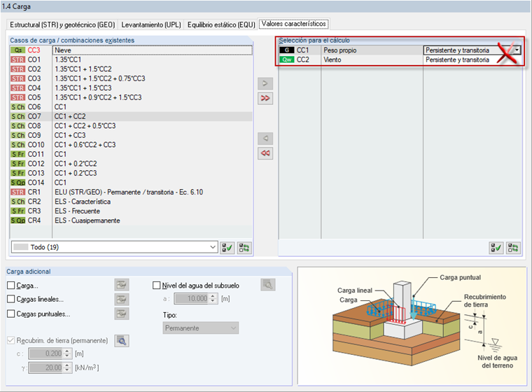Remove all selected load cases (double left arrow)
Screen dimensions: 532x392
(265, 153)
